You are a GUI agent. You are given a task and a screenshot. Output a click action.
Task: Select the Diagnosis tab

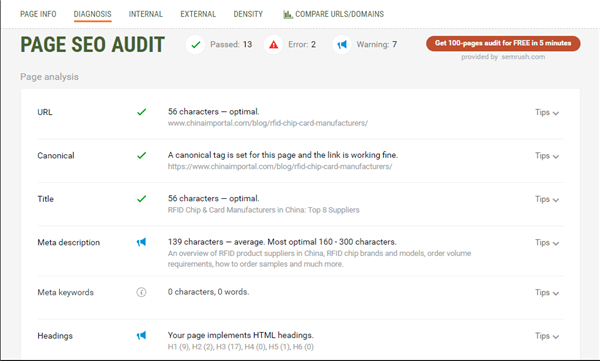(93, 14)
